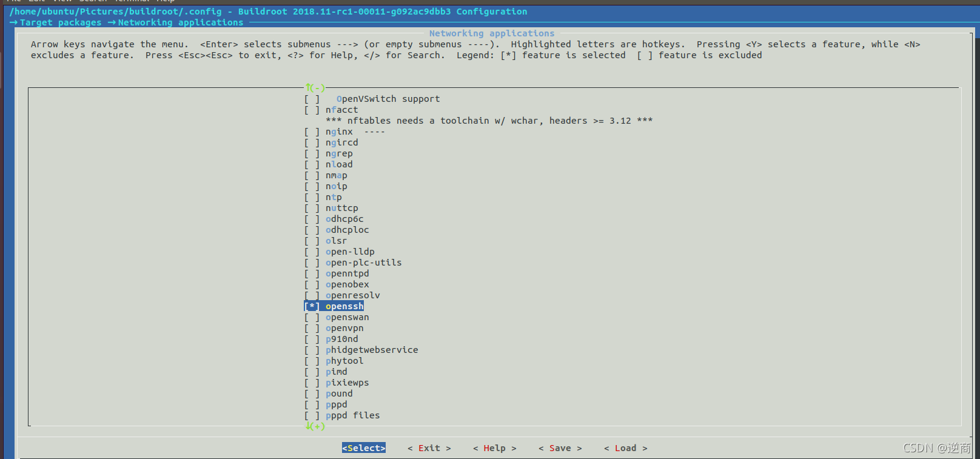Open the nginx submenu indicator dashes
This screenshot has width=980, height=459.
click(x=374, y=132)
